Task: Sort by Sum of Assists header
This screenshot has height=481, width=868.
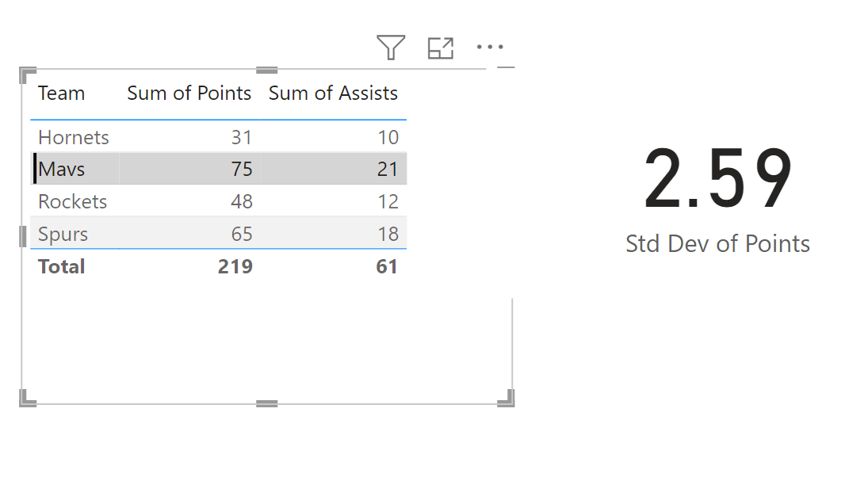Action: coord(333,93)
